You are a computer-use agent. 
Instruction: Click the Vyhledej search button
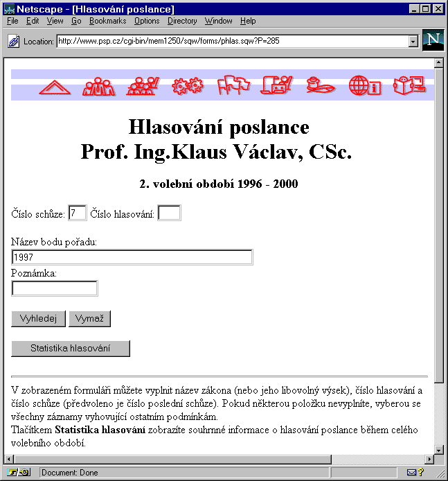coord(38,319)
